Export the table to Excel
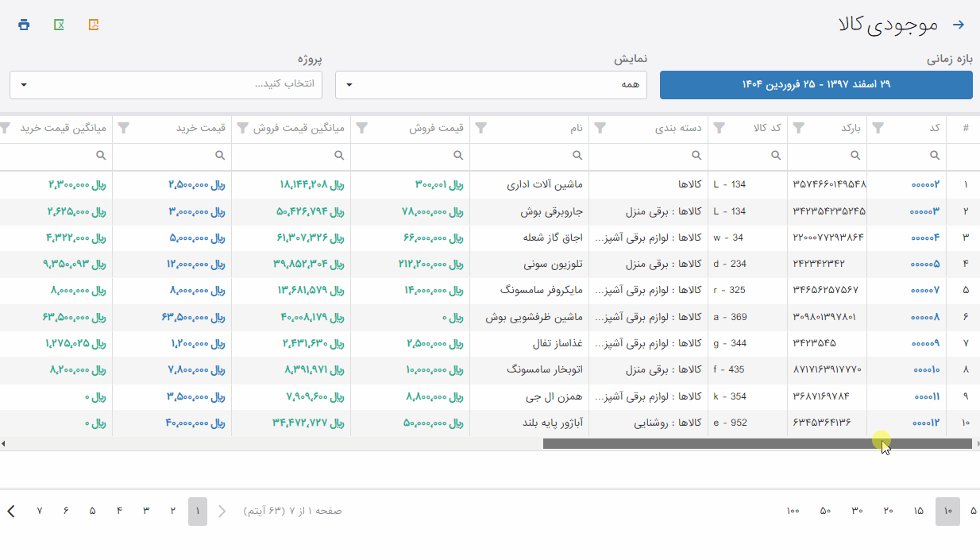 pyautogui.click(x=59, y=25)
